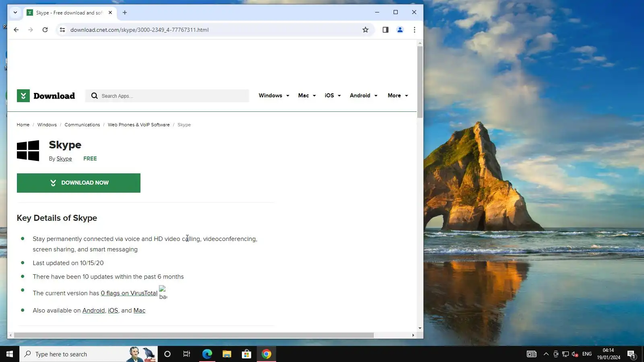Image resolution: width=644 pixels, height=362 pixels.
Task: Click the 'Last updated on 10/15/20' text
Action: 68,263
